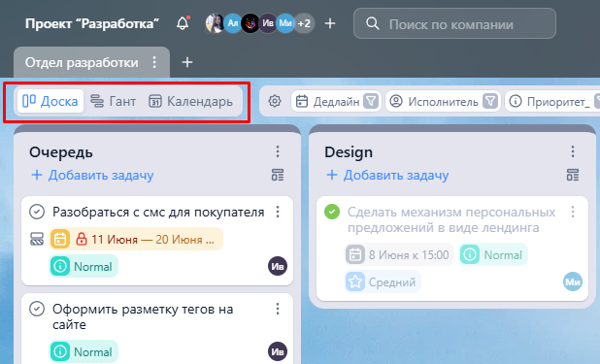Open menu of 'Разобраться с смс' task
This screenshot has width=600, height=364.
click(x=278, y=212)
